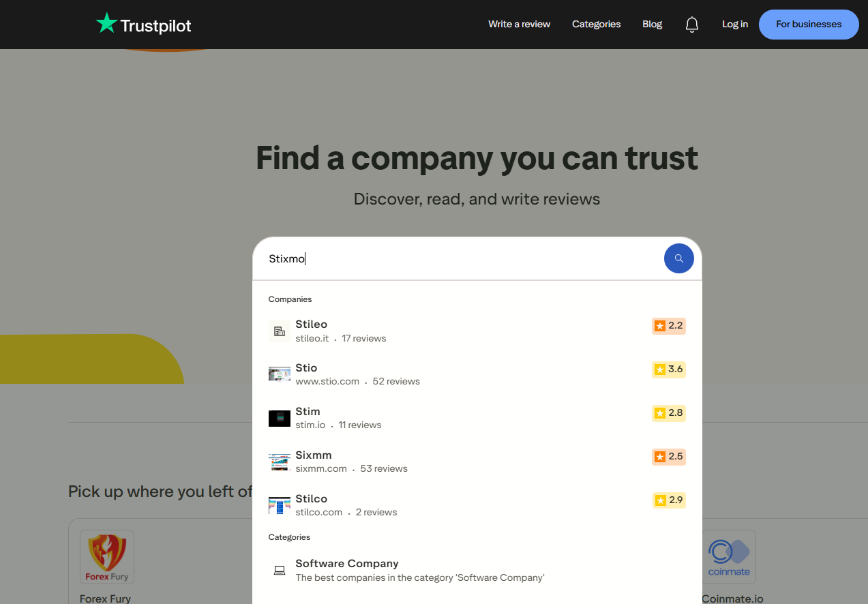Click the Stileo company building icon
Screen dimensions: 868x604
coord(280,331)
